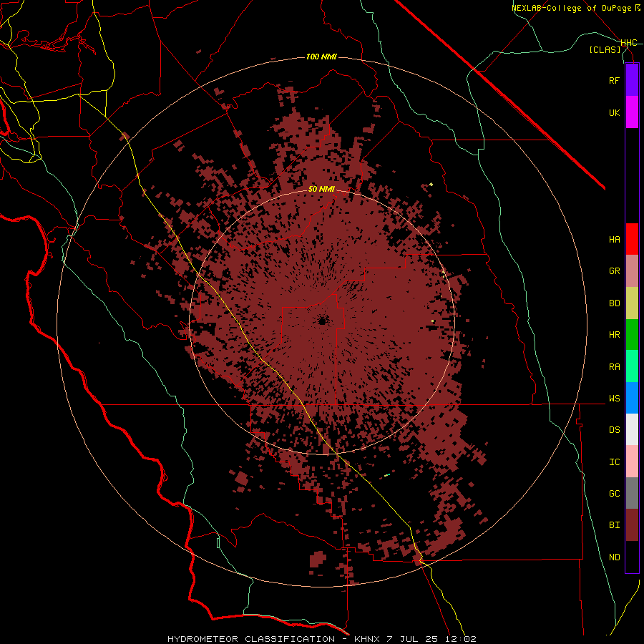Click the GC legend label
This screenshot has width=644, height=644.
coord(615,494)
